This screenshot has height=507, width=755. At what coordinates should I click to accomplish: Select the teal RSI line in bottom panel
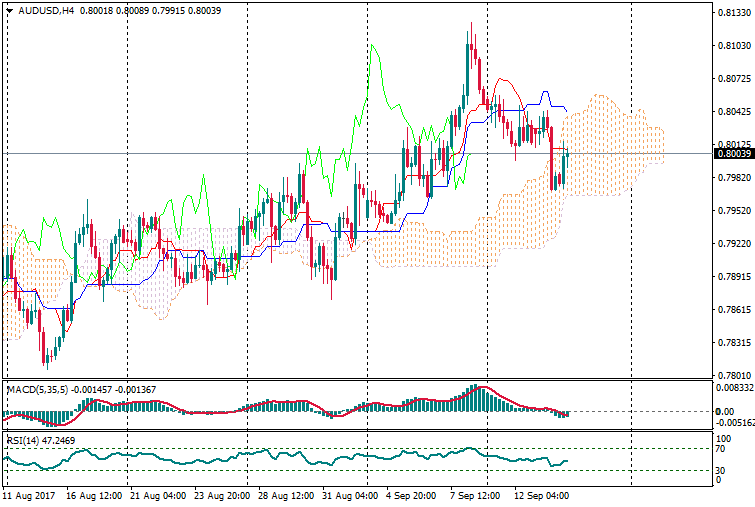click(x=300, y=456)
